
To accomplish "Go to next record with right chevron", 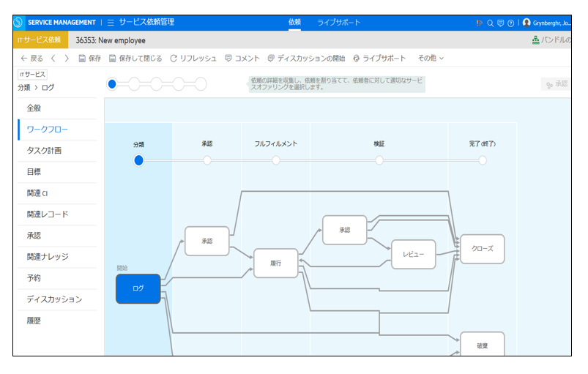I will [67, 58].
